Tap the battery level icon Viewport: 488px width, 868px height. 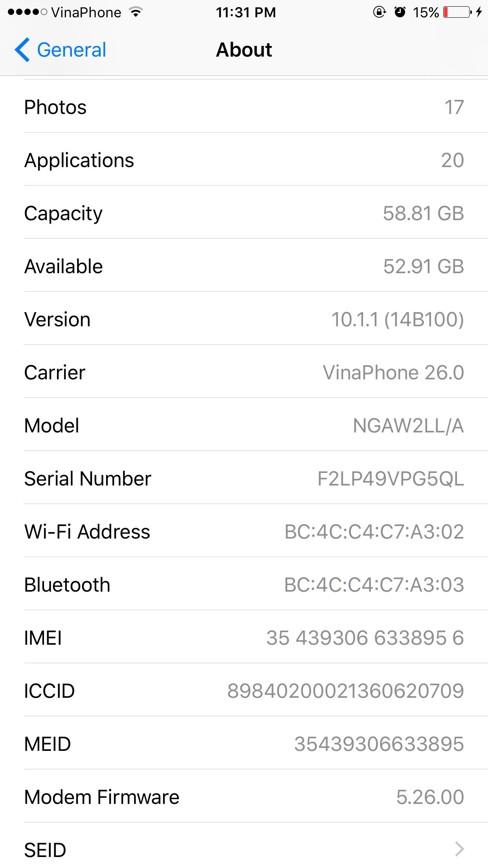[457, 12]
